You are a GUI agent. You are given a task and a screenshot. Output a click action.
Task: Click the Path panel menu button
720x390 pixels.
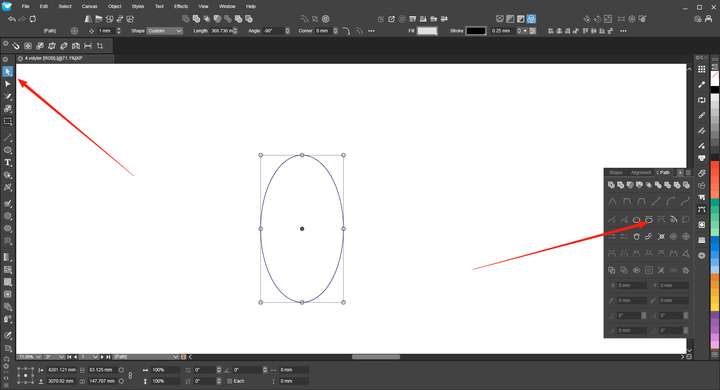(688, 173)
